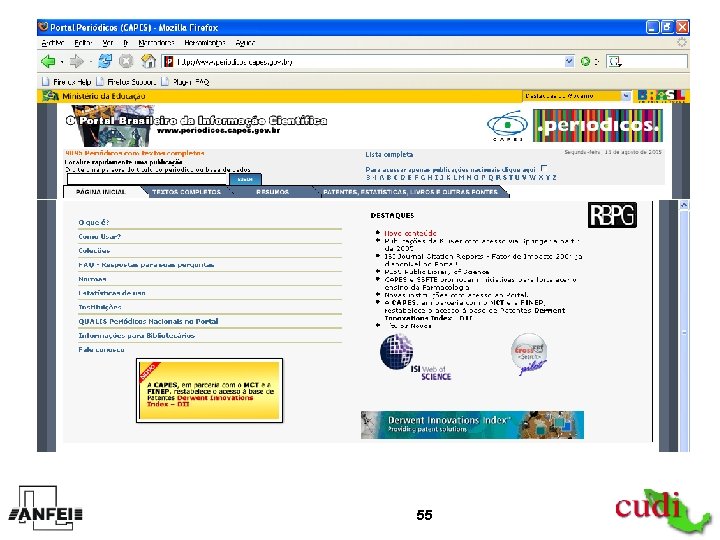Open the Como Usar? link
This screenshot has height=540, width=720.
coord(99,236)
